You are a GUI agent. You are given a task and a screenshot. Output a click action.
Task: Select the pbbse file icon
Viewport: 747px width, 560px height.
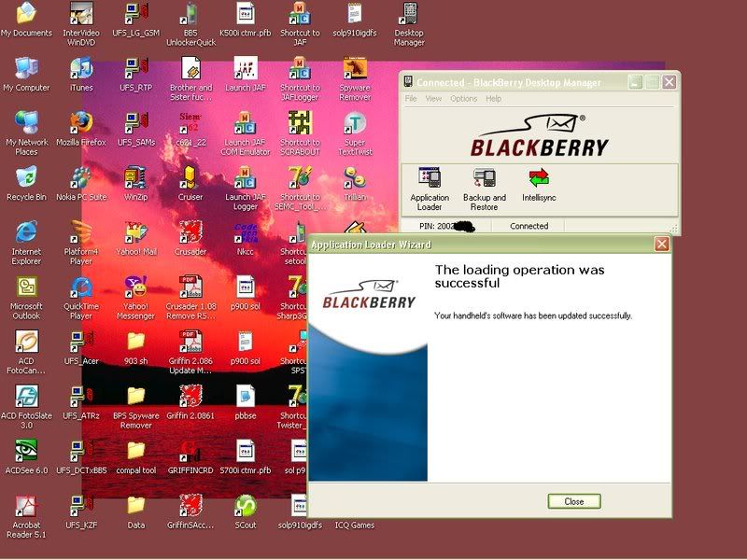click(x=246, y=403)
